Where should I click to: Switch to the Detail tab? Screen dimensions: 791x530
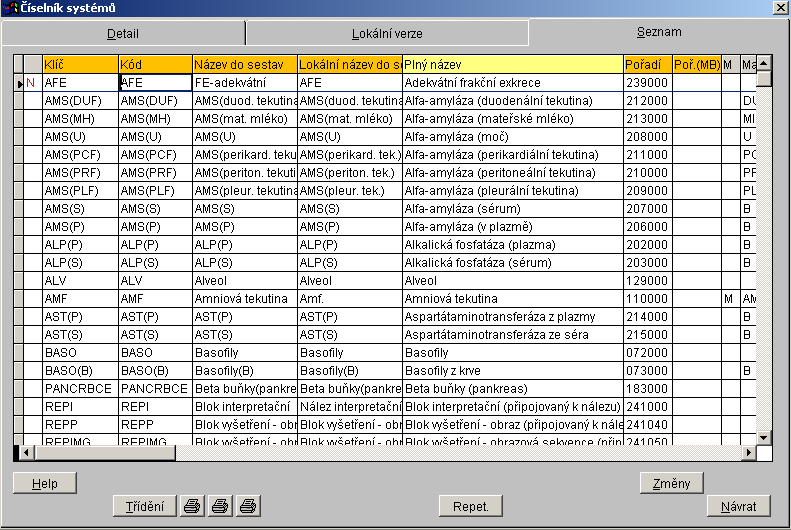tap(123, 34)
